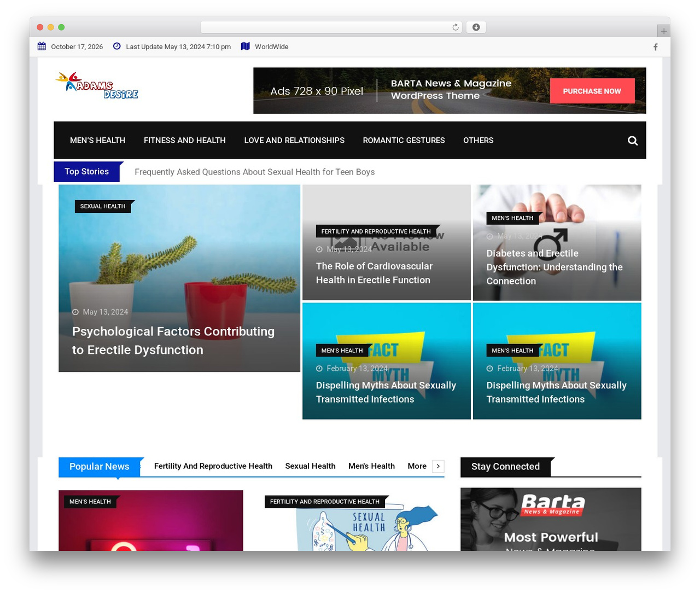The height and width of the screenshot is (593, 700).
Task: Click the Ads 728 x 90 banner text
Action: 317,91
